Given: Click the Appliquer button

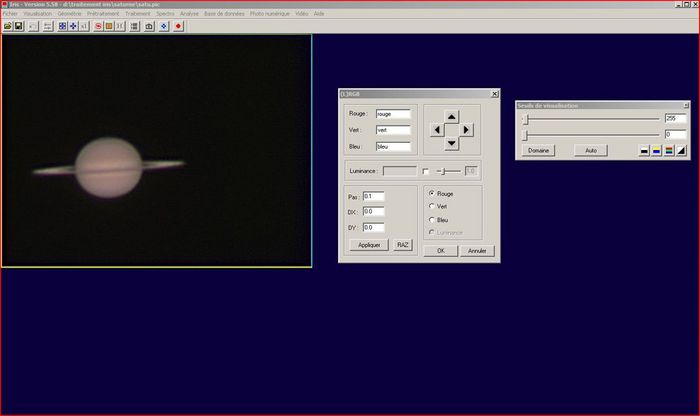Looking at the screenshot, I should point(367,245).
